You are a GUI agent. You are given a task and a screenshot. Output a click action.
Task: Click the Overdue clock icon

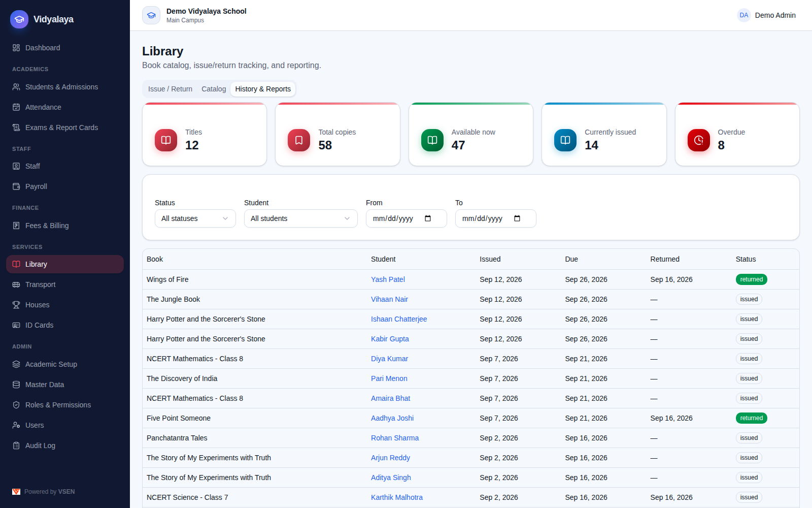[x=699, y=140]
